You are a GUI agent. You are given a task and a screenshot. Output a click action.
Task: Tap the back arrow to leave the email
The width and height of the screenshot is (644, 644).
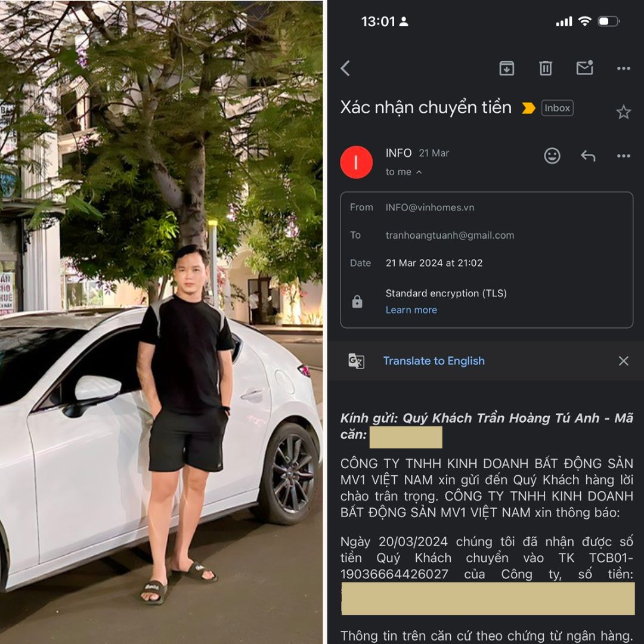click(345, 68)
